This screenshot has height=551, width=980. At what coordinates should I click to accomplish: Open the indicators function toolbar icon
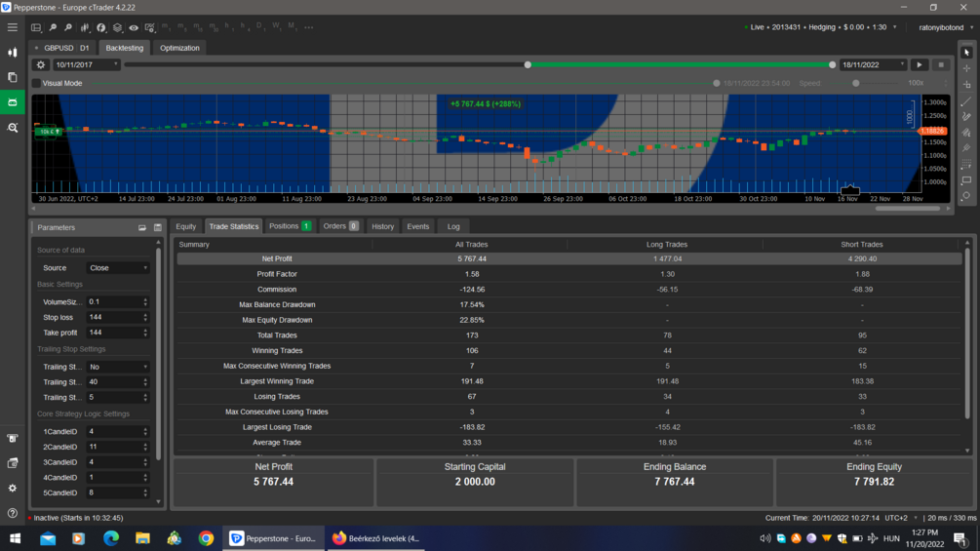pyautogui.click(x=101, y=27)
